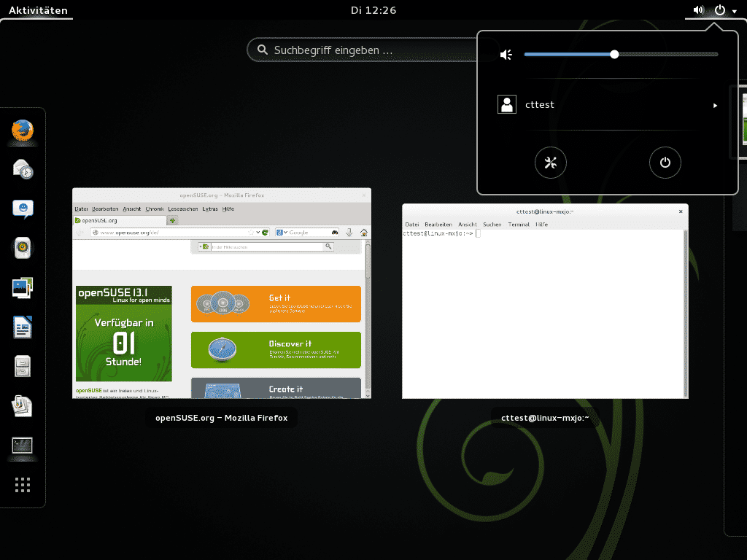Click the round power-off button
The width and height of the screenshot is (747, 560).
pos(665,163)
